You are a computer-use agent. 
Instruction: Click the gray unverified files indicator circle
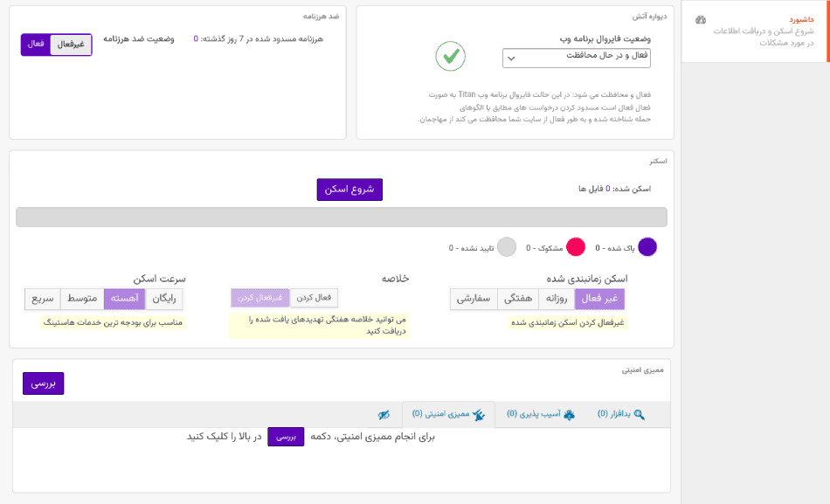pyautogui.click(x=507, y=247)
